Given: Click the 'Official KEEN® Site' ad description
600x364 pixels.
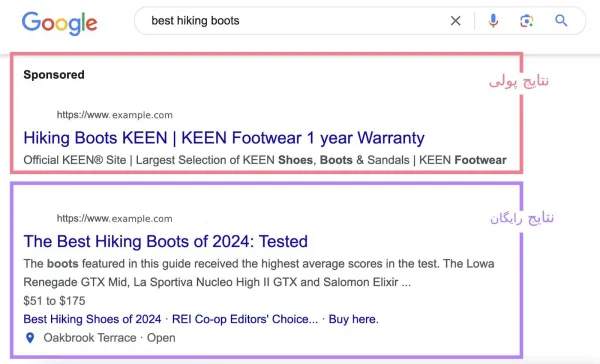Looking at the screenshot, I should pyautogui.click(x=75, y=160).
